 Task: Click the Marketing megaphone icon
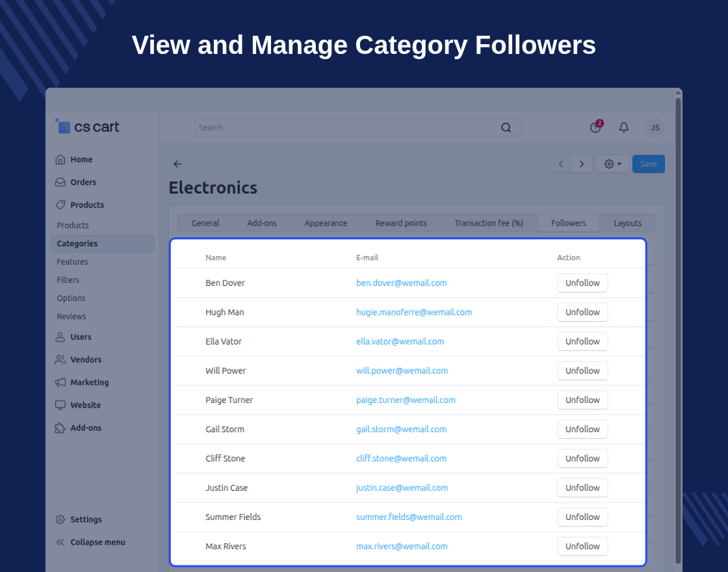60,382
